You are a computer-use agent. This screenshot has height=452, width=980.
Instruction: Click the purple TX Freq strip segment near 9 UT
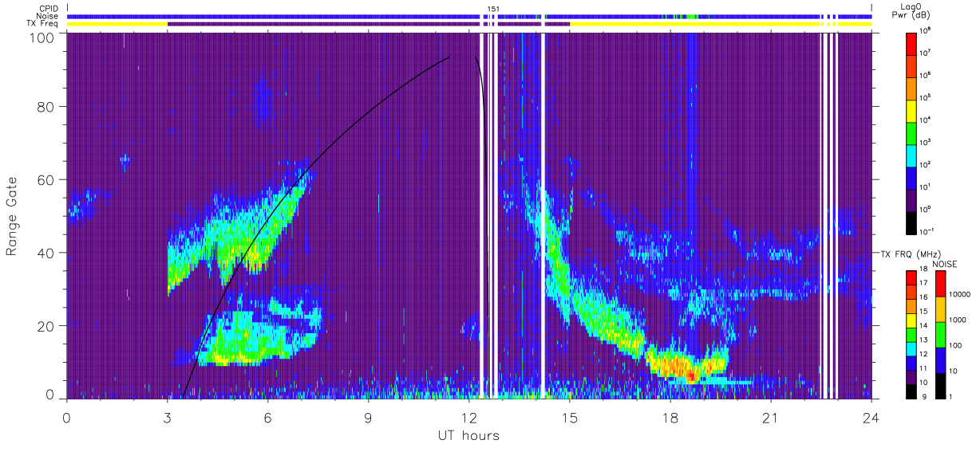tap(369, 24)
